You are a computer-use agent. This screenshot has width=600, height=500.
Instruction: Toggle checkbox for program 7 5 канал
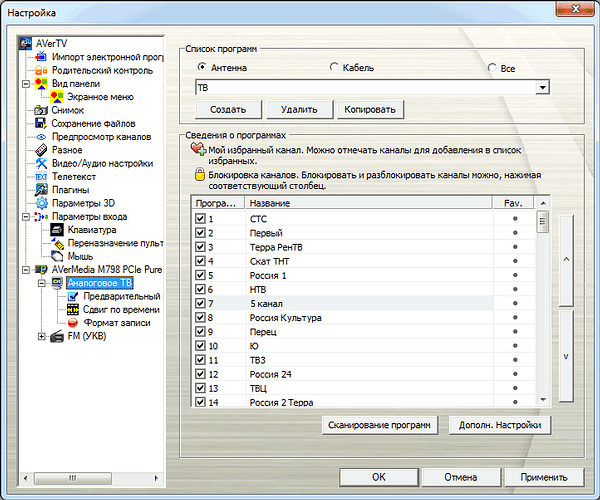click(x=200, y=303)
